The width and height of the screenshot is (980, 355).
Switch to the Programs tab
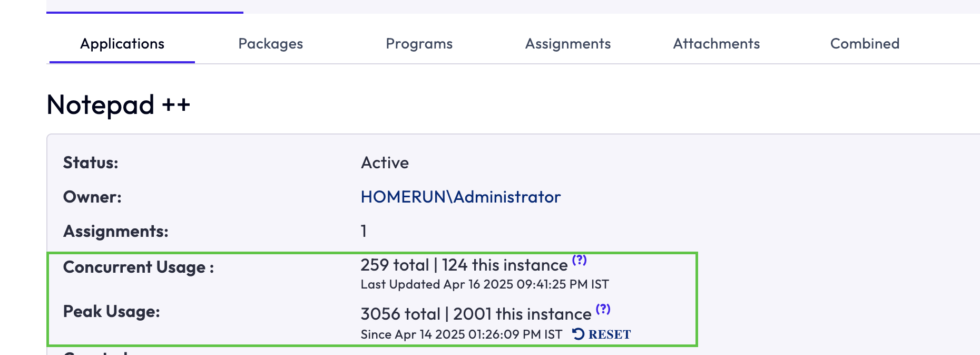tap(419, 44)
